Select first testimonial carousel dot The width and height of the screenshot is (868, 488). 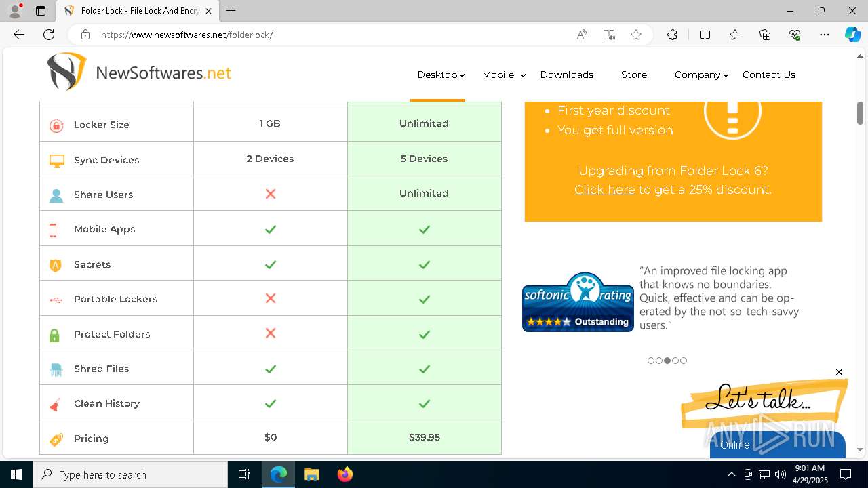click(651, 361)
